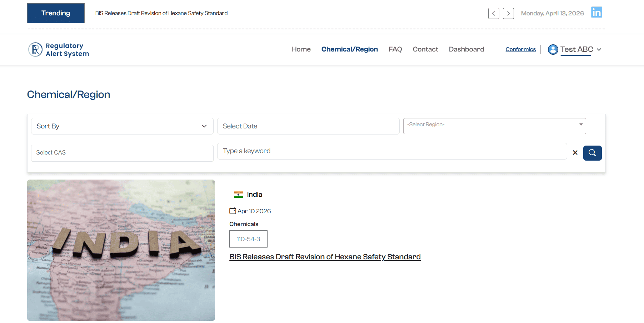The image size is (644, 323).
Task: Click the India flag icon
Action: (238, 195)
